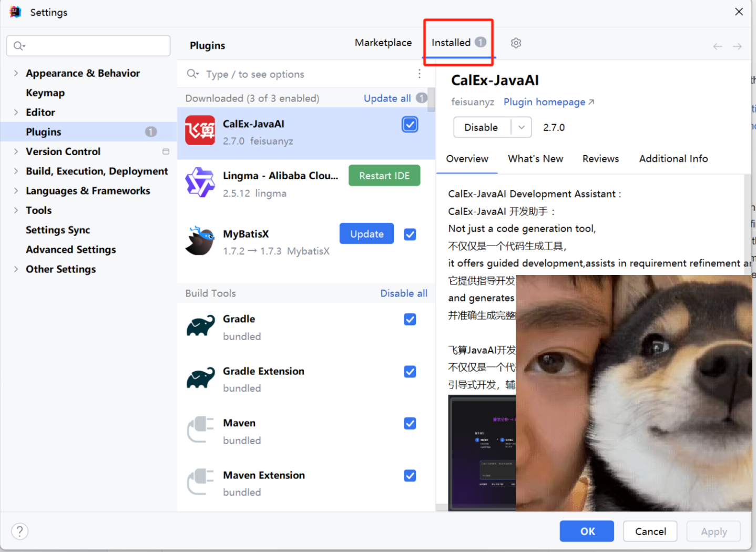Viewport: 756px width, 552px height.
Task: Open the Reviews tab
Action: pyautogui.click(x=600, y=159)
